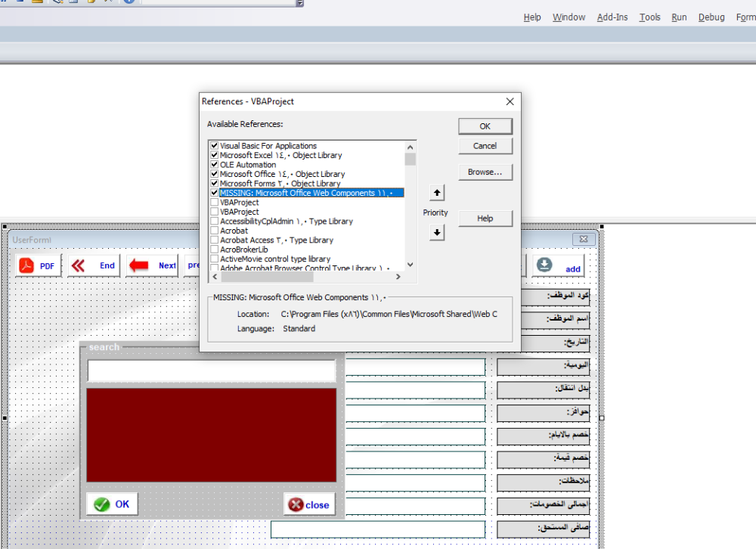This screenshot has width=756, height=549.
Task: Click the Language value Standard
Action: point(299,328)
